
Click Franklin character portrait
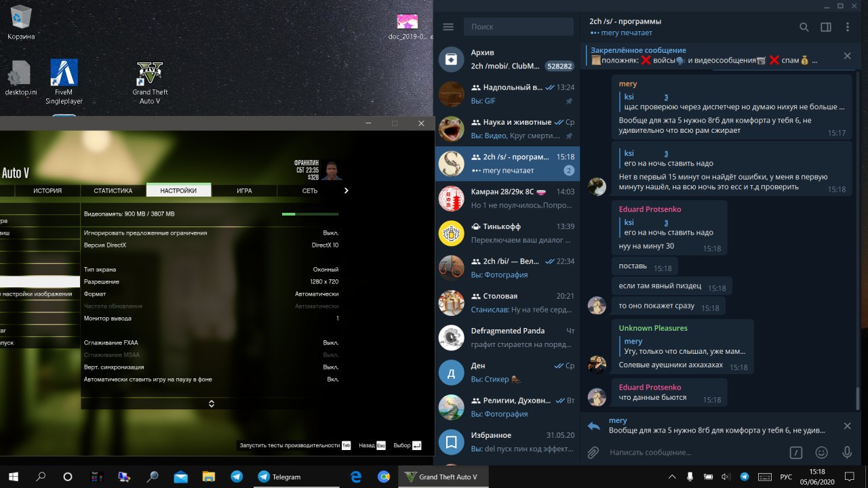(331, 169)
